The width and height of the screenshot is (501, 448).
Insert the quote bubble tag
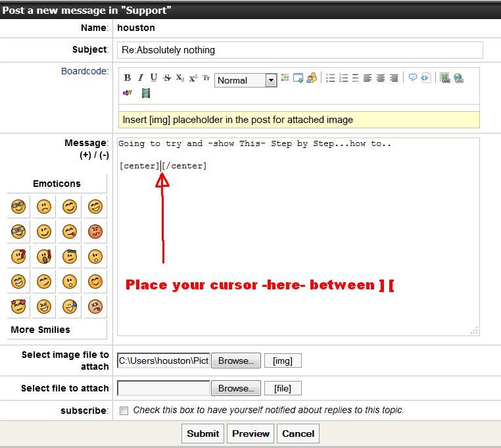tap(412, 78)
